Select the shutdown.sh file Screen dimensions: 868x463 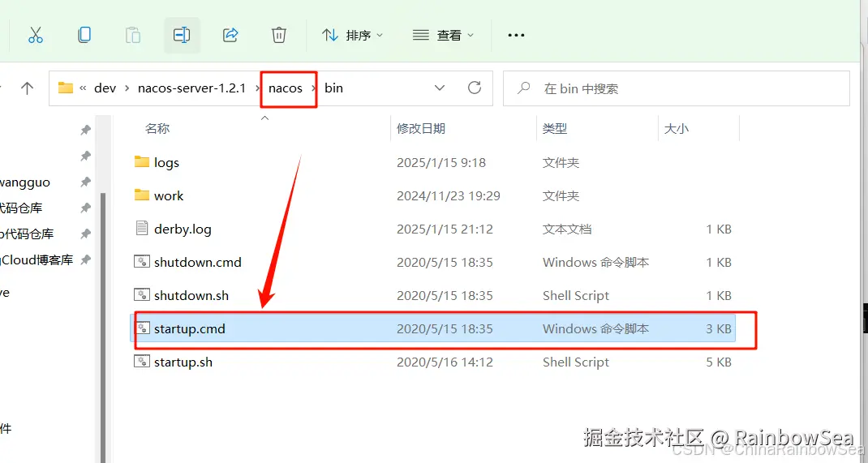(x=433, y=295)
